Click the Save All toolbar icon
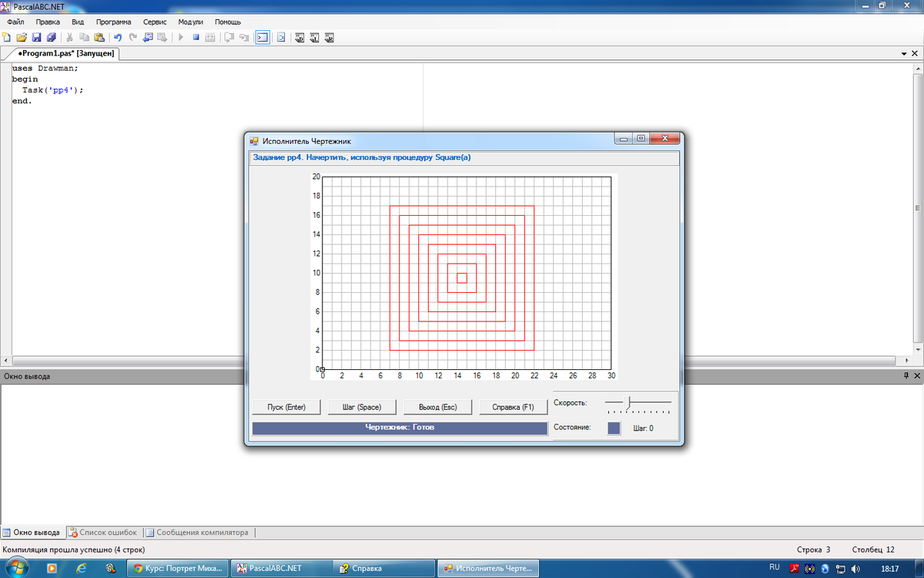924x578 pixels. pyautogui.click(x=51, y=37)
